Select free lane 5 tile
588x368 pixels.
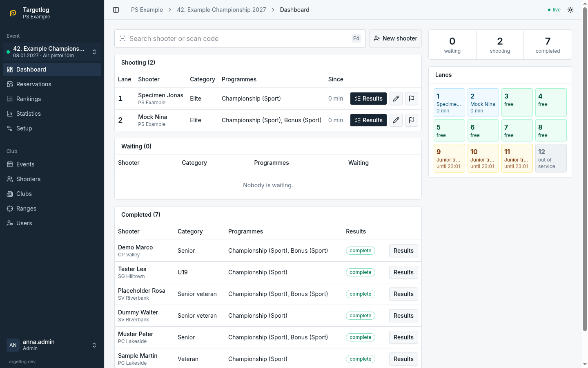pos(449,130)
